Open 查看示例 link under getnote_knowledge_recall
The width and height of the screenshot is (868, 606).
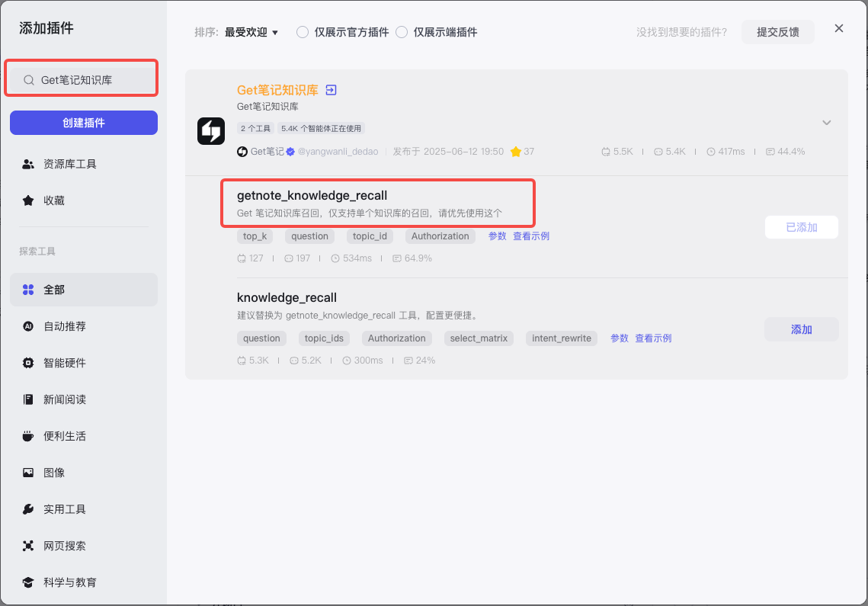point(531,236)
